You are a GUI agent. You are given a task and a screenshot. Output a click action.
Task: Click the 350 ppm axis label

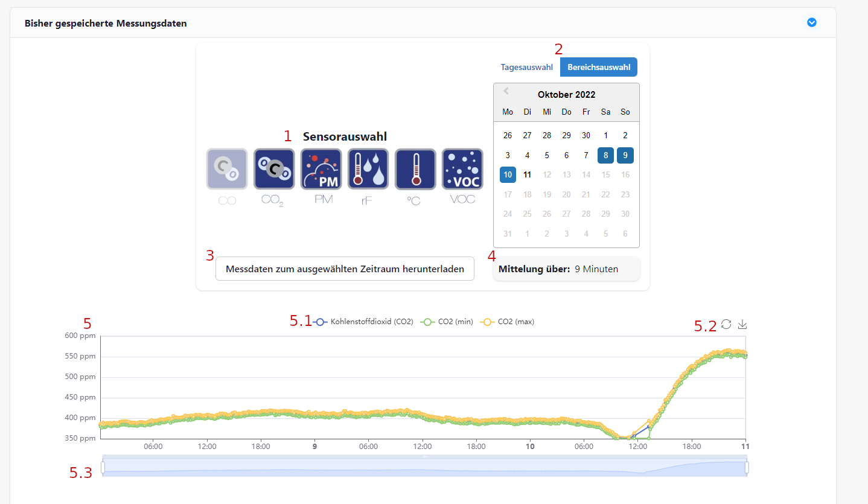point(80,438)
